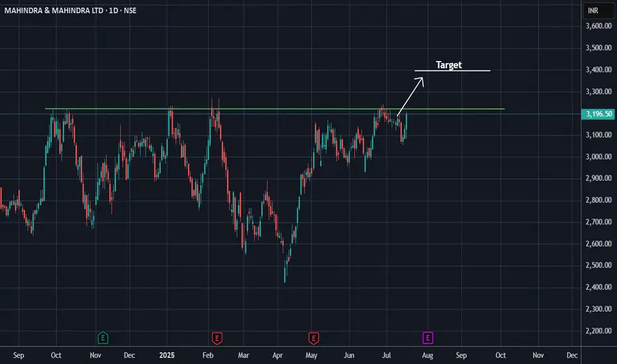The image size is (617, 364).
Task: Click the Jul label on time axis
Action: pos(387,355)
